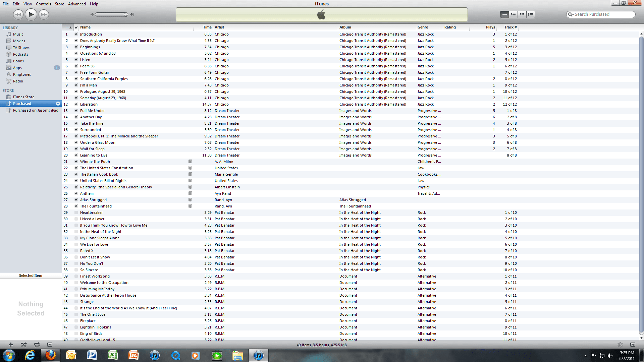The width and height of the screenshot is (644, 362).
Task: Check the Fireplace track checkbox
Action: 76,321
